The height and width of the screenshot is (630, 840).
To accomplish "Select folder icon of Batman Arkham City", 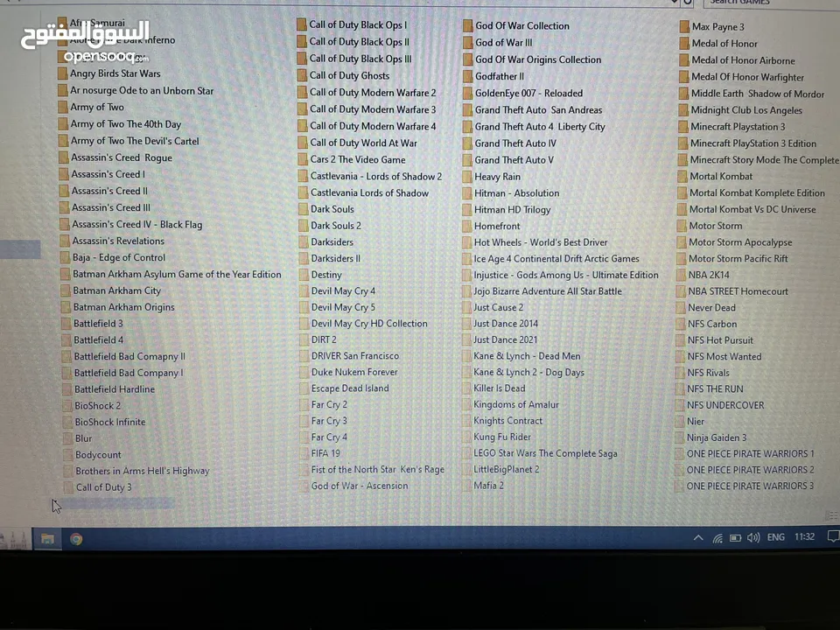I will (66, 290).
